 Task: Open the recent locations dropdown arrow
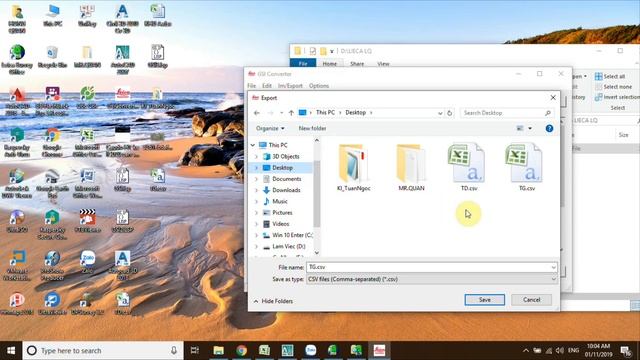tap(281, 113)
